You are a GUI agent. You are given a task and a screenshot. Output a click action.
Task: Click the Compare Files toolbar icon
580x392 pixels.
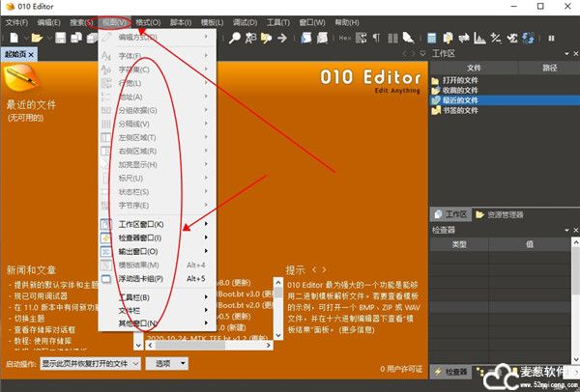pyautogui.click(x=448, y=38)
